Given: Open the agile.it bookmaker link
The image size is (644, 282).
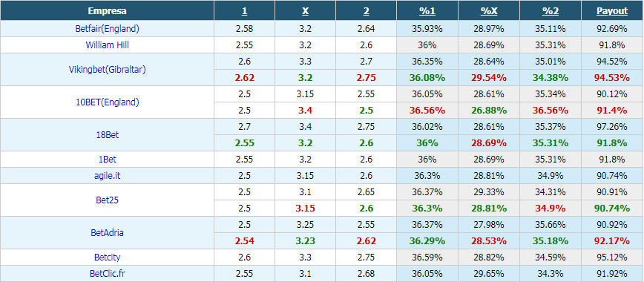Looking at the screenshot, I should (x=107, y=176).
